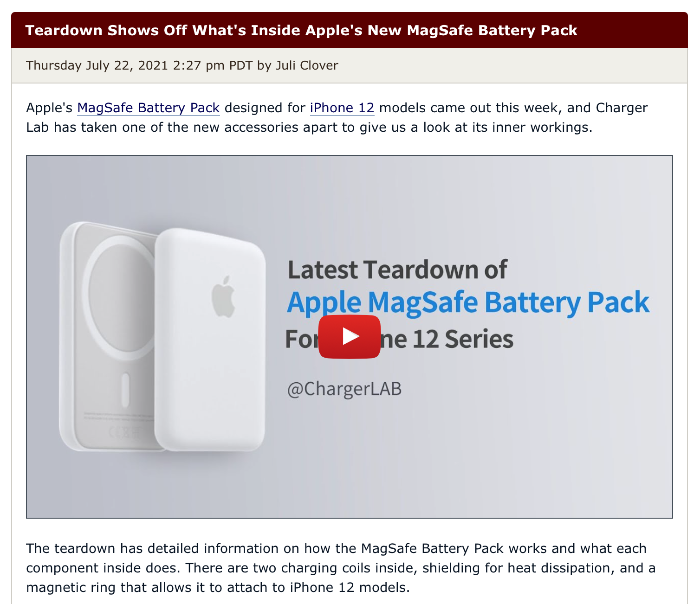Click the Apple logo on battery pack
This screenshot has width=700, height=604.
point(223,297)
